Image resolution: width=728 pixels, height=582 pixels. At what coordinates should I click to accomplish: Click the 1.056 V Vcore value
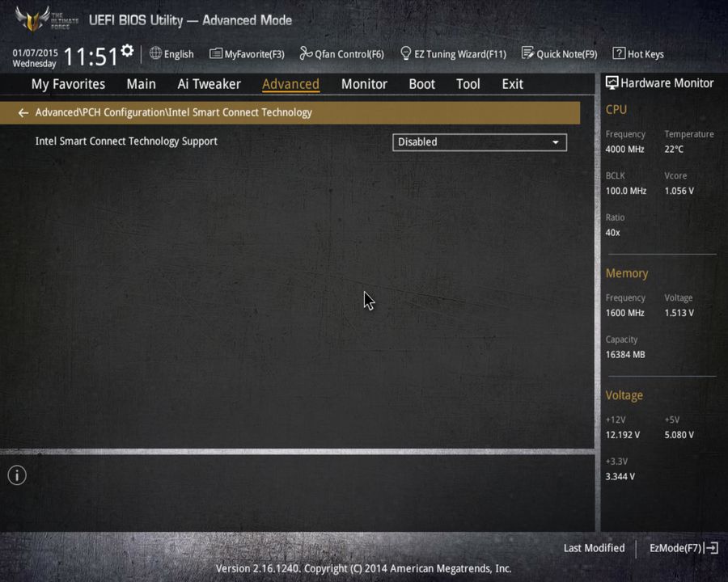679,191
